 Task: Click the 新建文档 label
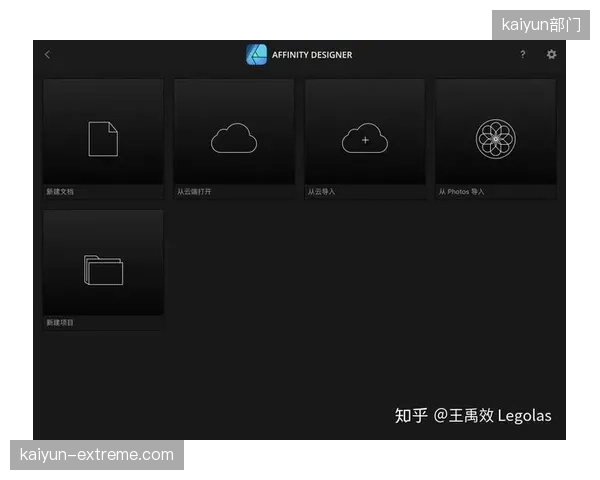[60, 192]
